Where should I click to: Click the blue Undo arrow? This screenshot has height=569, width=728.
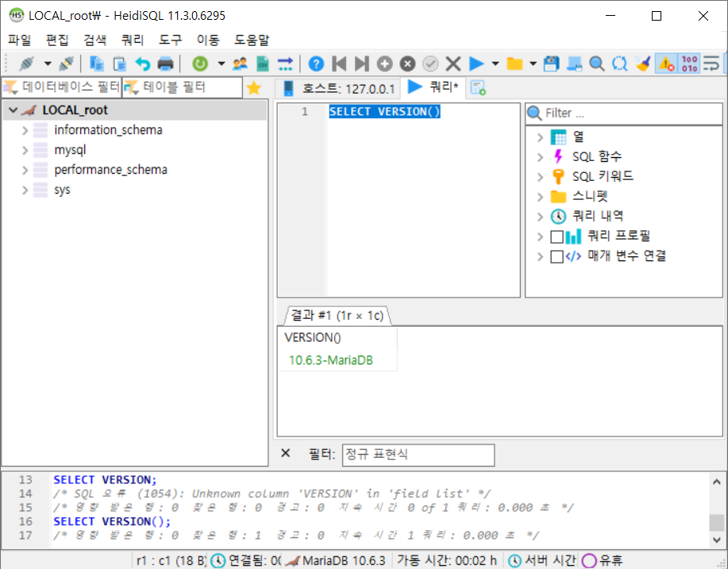coord(143,63)
